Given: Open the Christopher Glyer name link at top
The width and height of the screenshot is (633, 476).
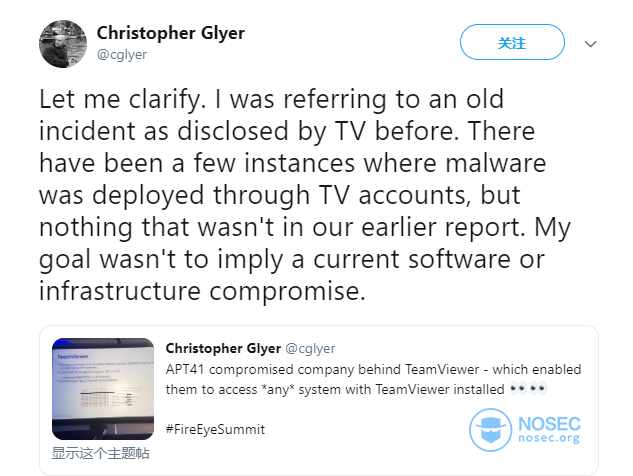Looking at the screenshot, I should (170, 33).
